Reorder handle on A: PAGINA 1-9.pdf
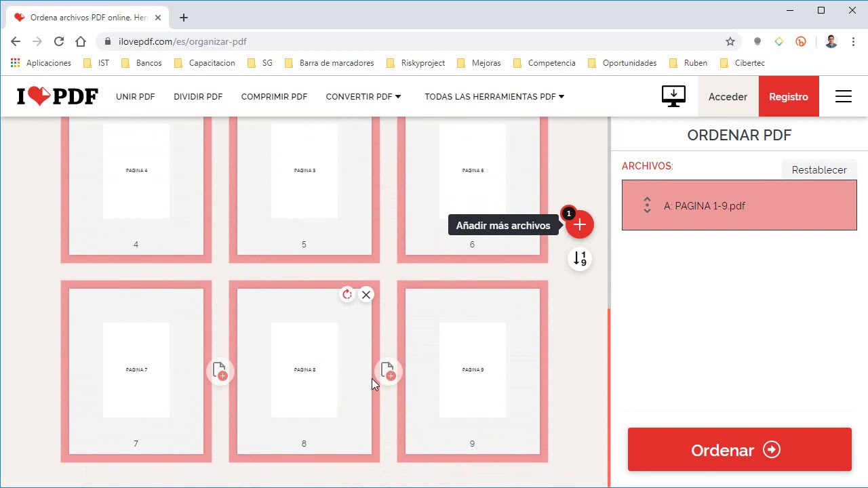This screenshot has width=868, height=488. tap(647, 205)
